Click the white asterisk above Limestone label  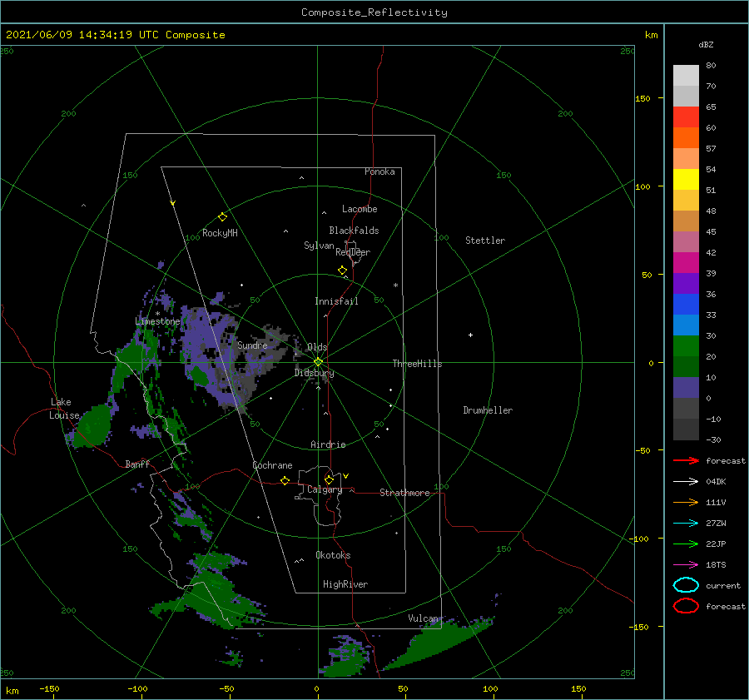[157, 314]
